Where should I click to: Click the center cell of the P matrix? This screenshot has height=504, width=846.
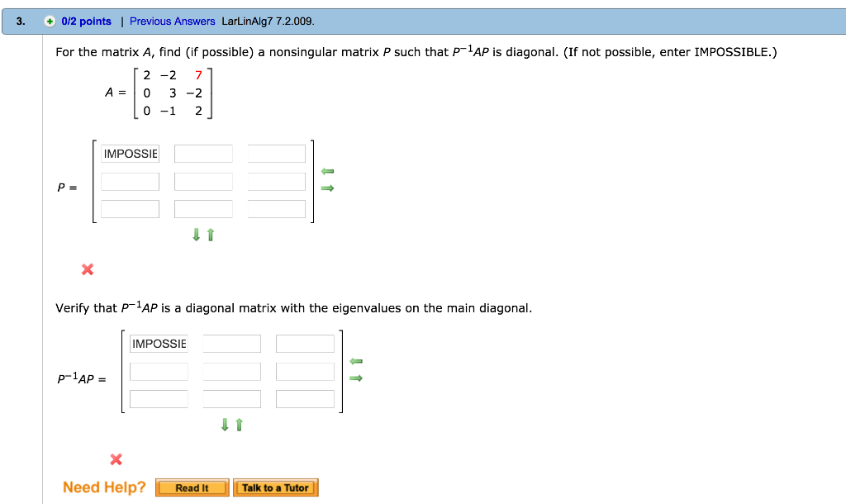203,181
